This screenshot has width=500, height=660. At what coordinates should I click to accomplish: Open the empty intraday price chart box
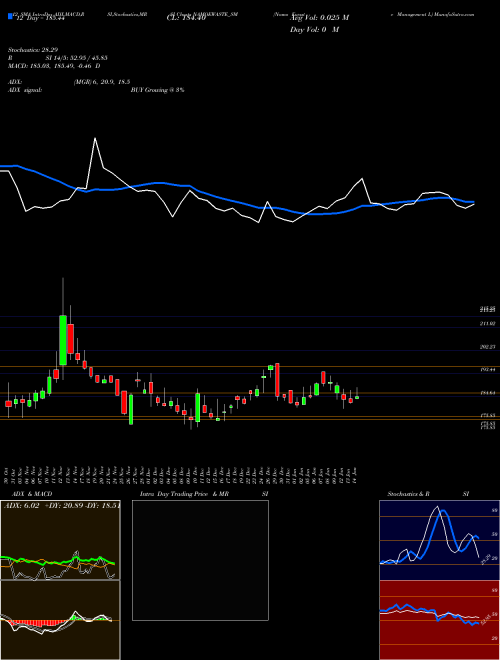[x=200, y=560]
